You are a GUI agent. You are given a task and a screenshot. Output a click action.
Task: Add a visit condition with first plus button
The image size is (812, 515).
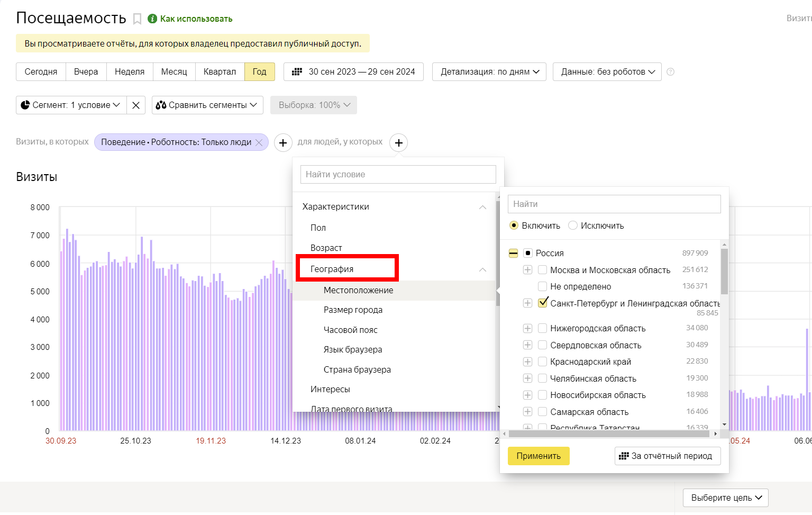283,142
